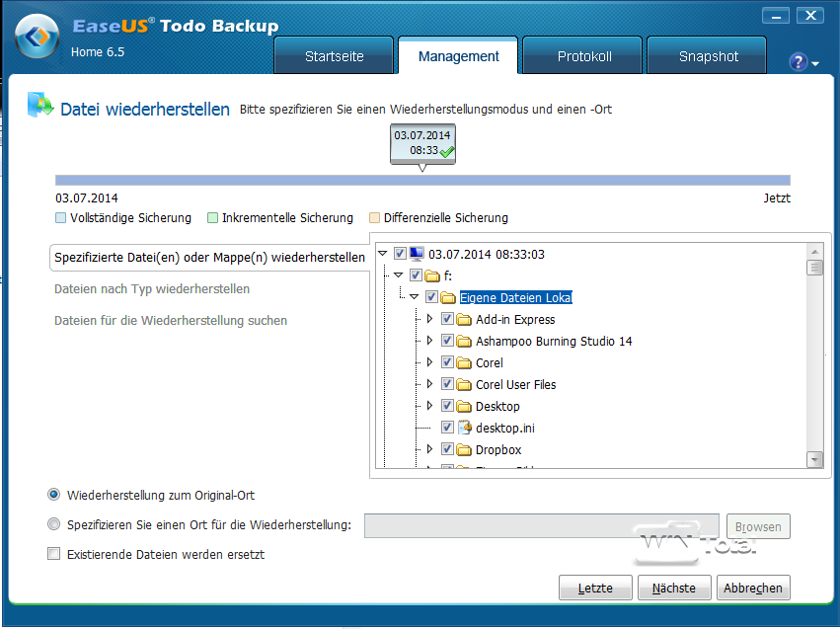Screen dimensions: 840x629
Task: Click the desktop.ini file icon
Action: 464,429
